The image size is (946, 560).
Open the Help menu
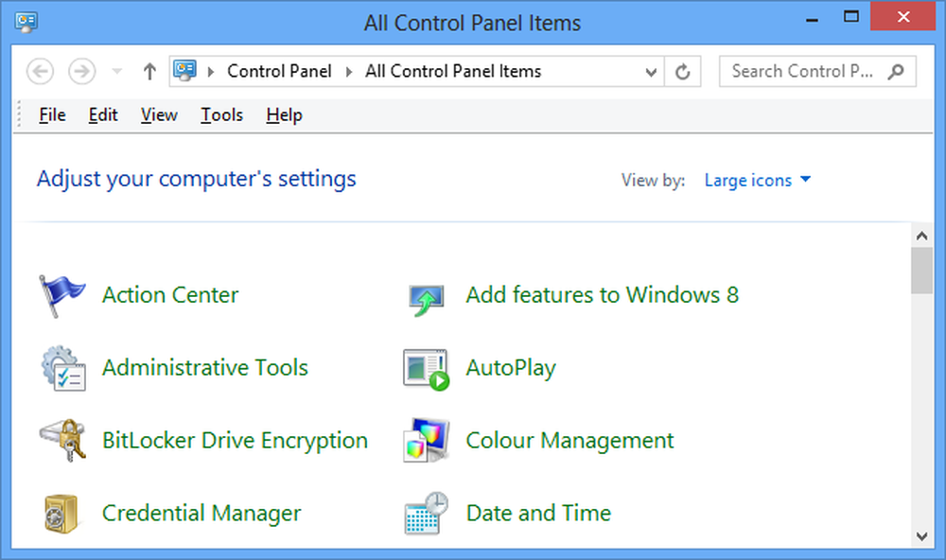tap(284, 114)
